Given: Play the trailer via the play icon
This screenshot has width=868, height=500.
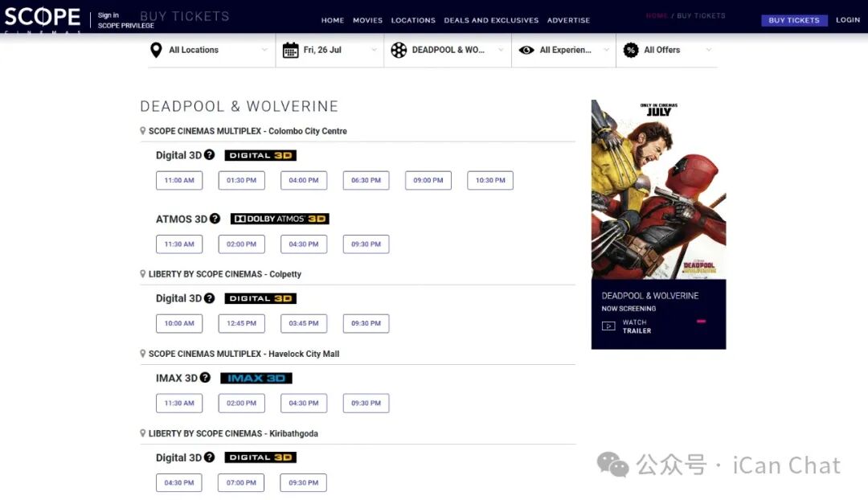Looking at the screenshot, I should 608,326.
